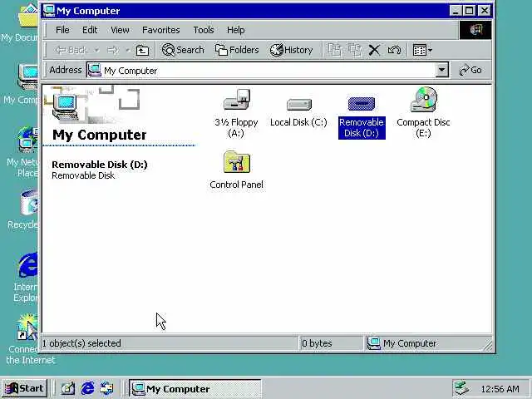This screenshot has height=399, width=532.
Task: Click the Up one level toolbar icon
Action: pyautogui.click(x=142, y=51)
